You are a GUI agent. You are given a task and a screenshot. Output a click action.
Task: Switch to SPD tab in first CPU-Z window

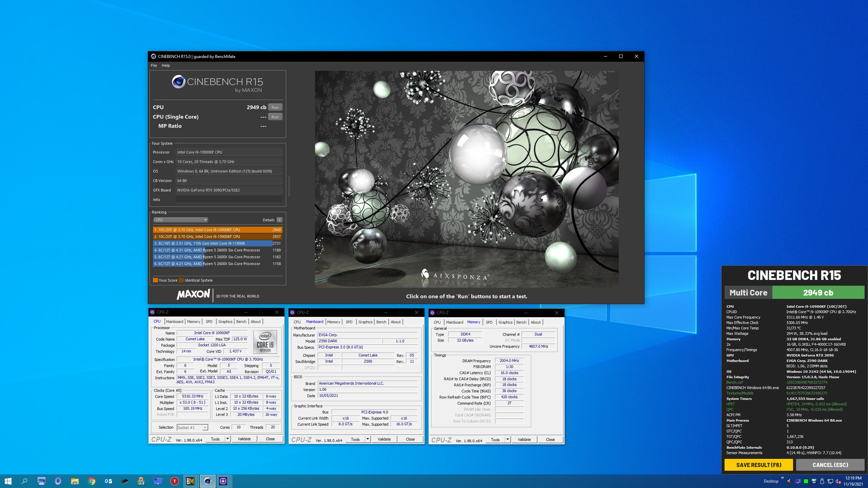click(209, 322)
